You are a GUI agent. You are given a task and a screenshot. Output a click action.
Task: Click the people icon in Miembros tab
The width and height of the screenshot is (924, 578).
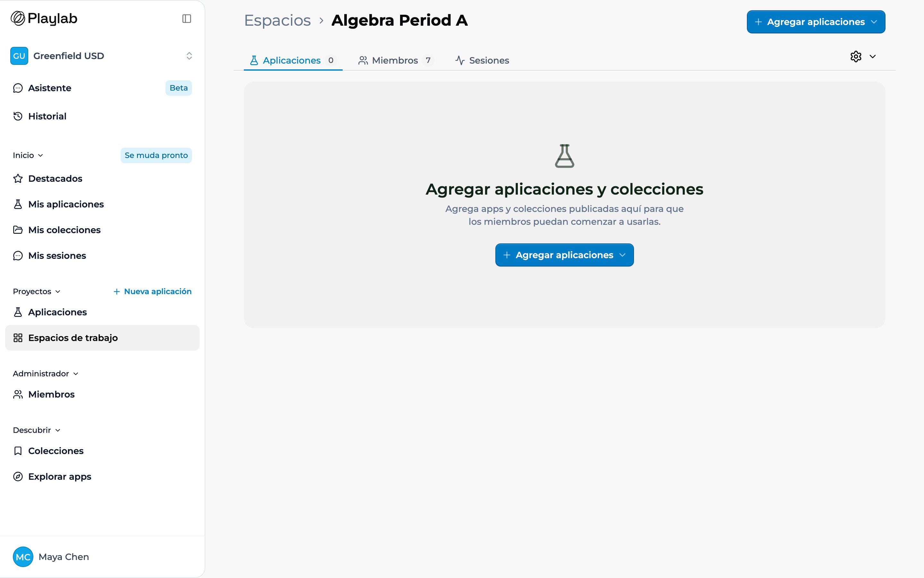(x=363, y=60)
